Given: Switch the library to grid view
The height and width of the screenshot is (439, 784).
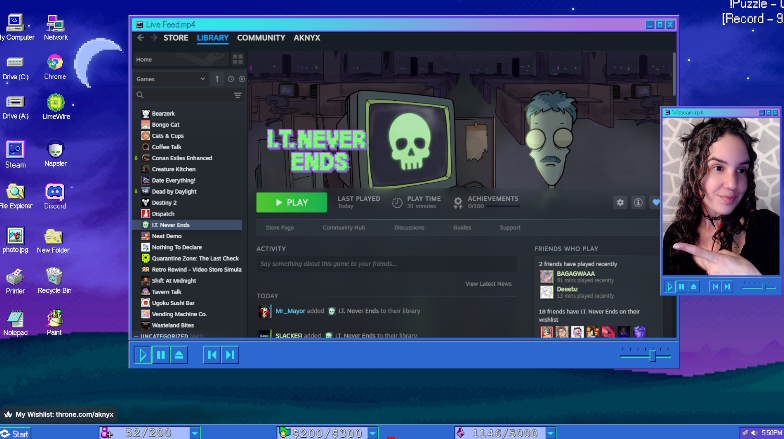Looking at the screenshot, I should 238,60.
